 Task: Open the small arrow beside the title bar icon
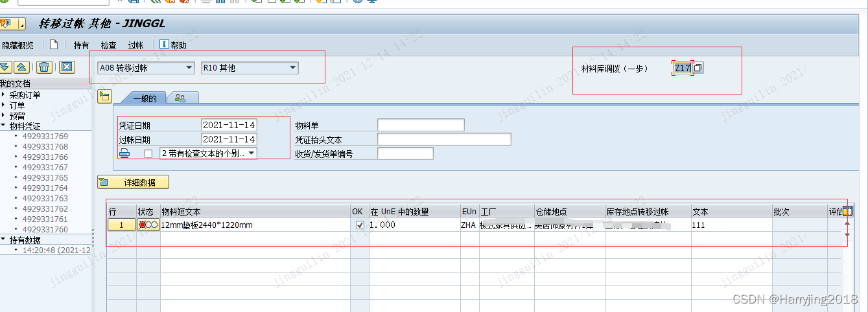coord(22,25)
